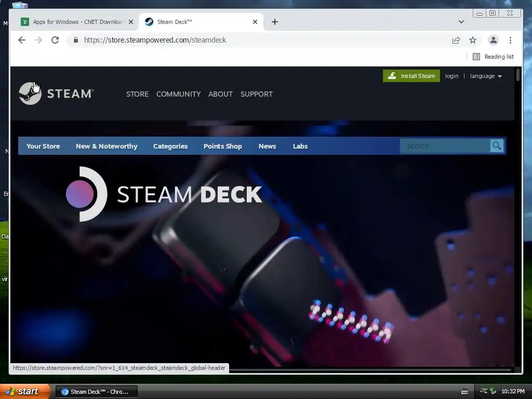Viewport: 532px width, 399px height.
Task: Click the browser forward arrow
Action: coord(38,40)
